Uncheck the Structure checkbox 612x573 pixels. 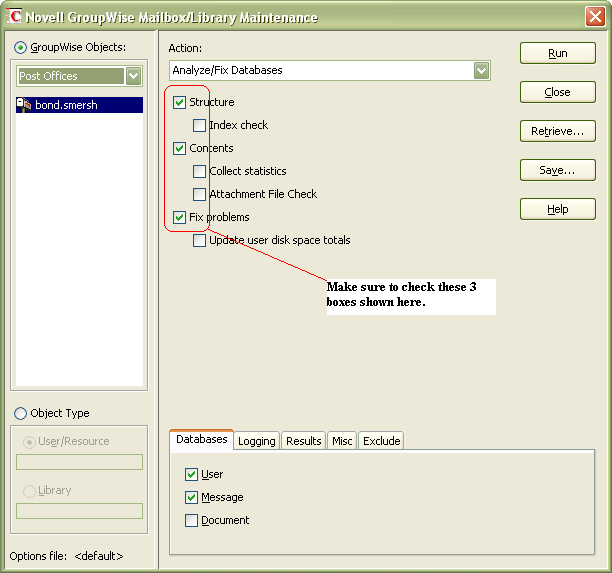(179, 102)
